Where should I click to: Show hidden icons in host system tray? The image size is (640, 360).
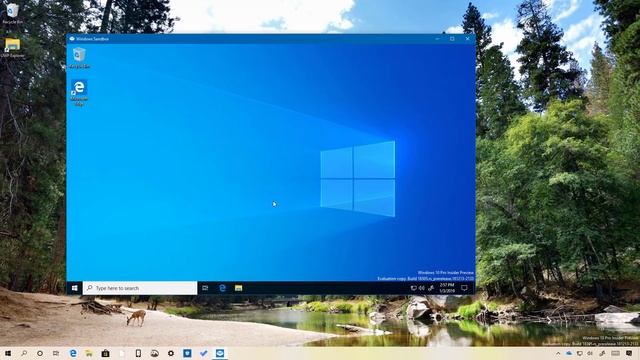tap(558, 353)
